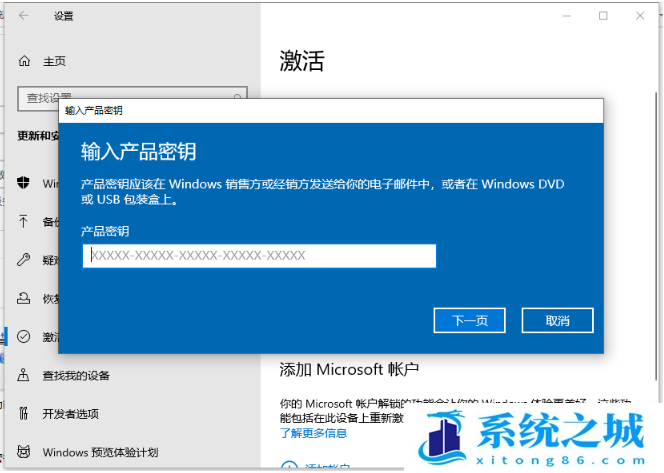Open 查找我的设备 settings
The width and height of the screenshot is (664, 473).
click(76, 376)
